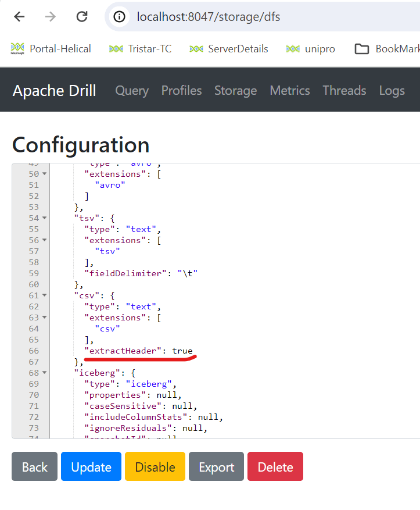The width and height of the screenshot is (420, 510).
Task: Collapse the tsv block at line 54
Action: (45, 218)
